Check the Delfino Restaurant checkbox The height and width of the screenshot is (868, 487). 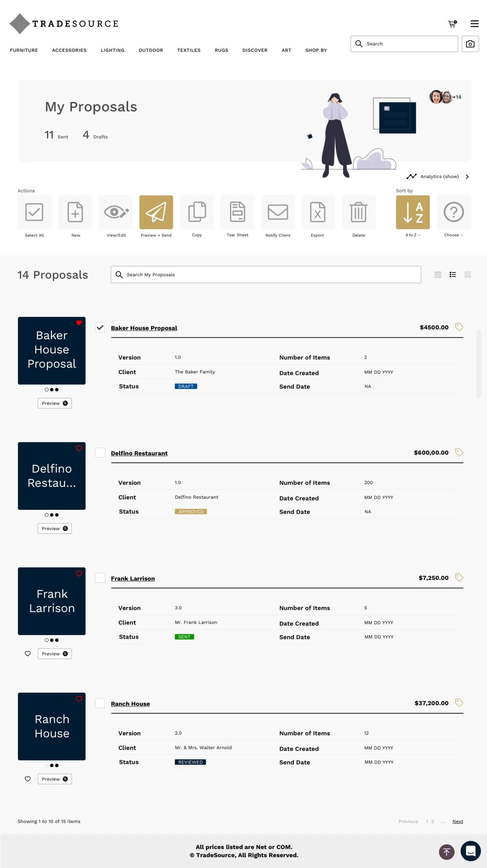coord(100,453)
